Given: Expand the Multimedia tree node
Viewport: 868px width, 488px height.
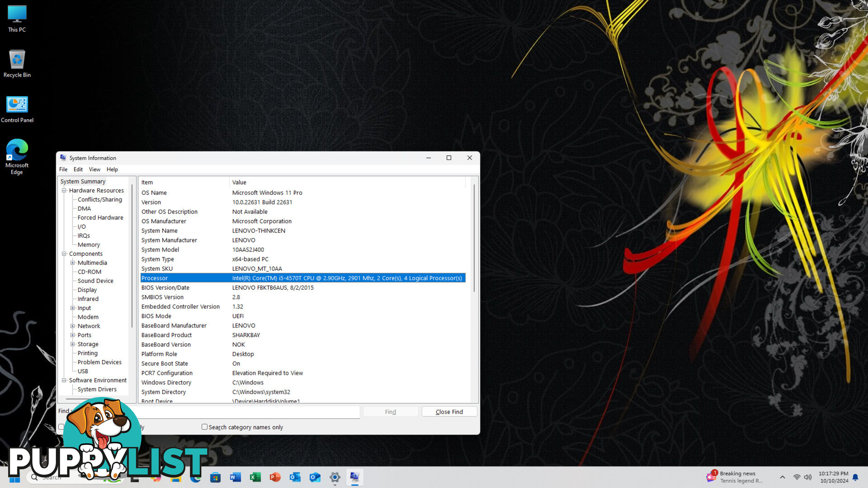Looking at the screenshot, I should click(72, 263).
